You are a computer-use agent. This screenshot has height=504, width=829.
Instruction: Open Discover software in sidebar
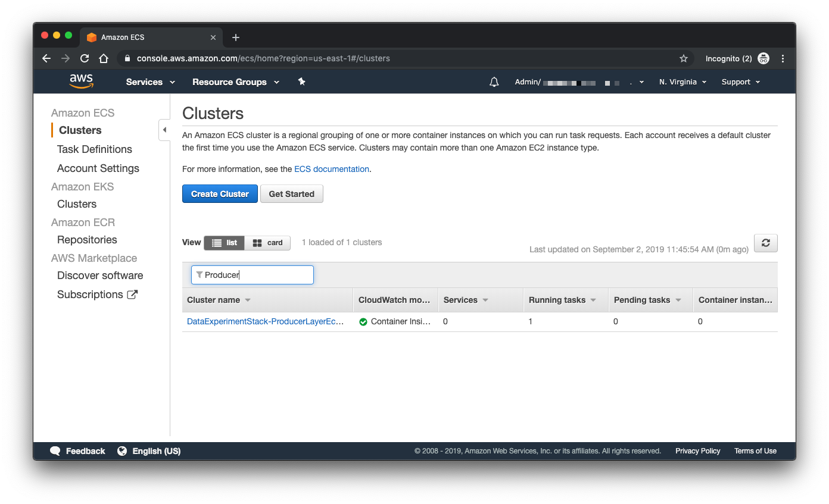click(100, 276)
